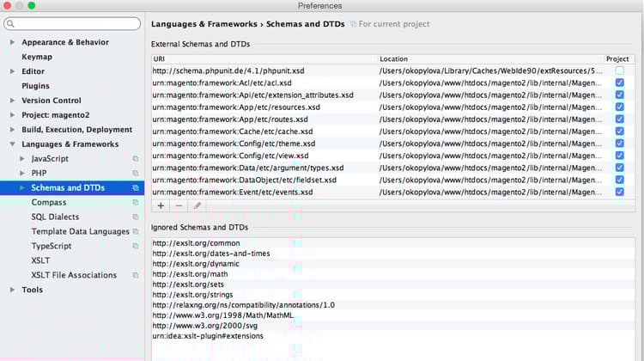Image resolution: width=644 pixels, height=361 pixels.
Task: Click project-level icon beside JavaScript item
Action: (136, 159)
